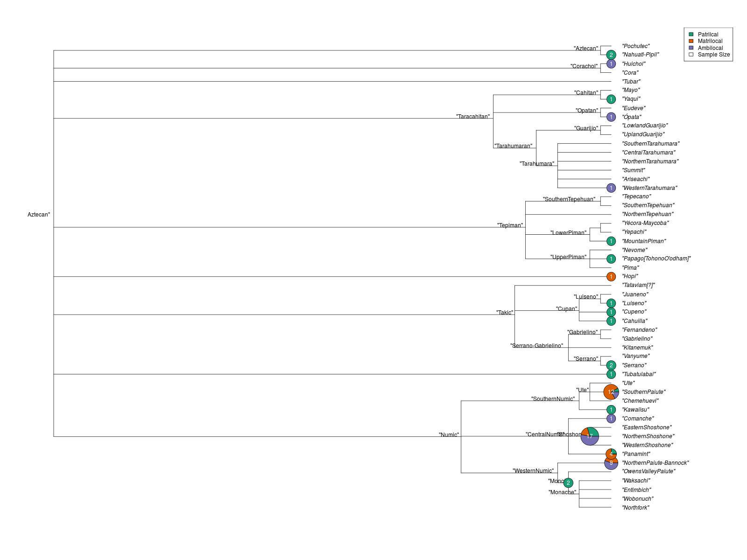Select the purple circle next to Huichol
747x560 pixels.
tap(611, 64)
